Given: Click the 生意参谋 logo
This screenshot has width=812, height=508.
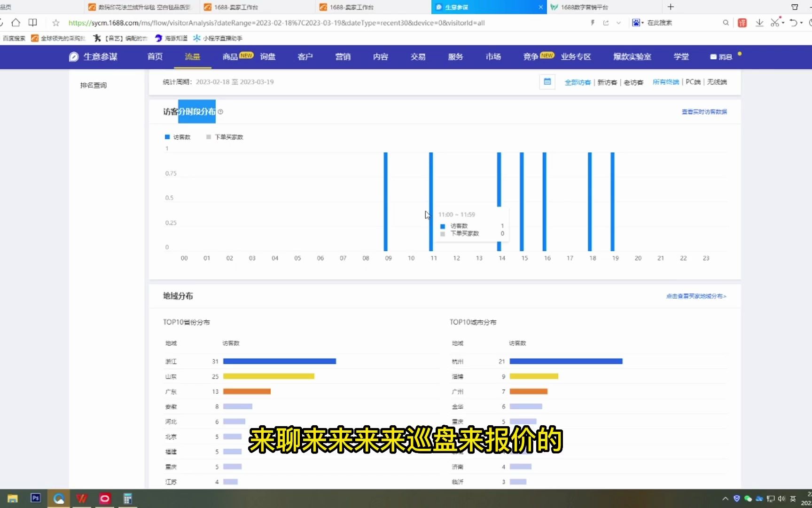Looking at the screenshot, I should 93,57.
